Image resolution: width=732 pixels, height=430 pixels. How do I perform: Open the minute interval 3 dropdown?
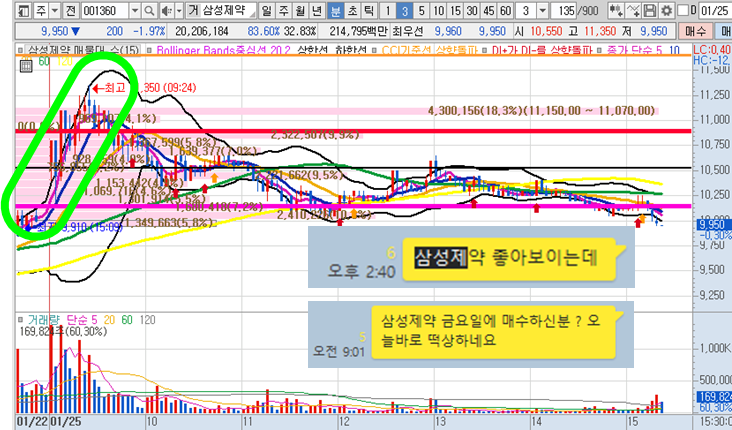542,10
